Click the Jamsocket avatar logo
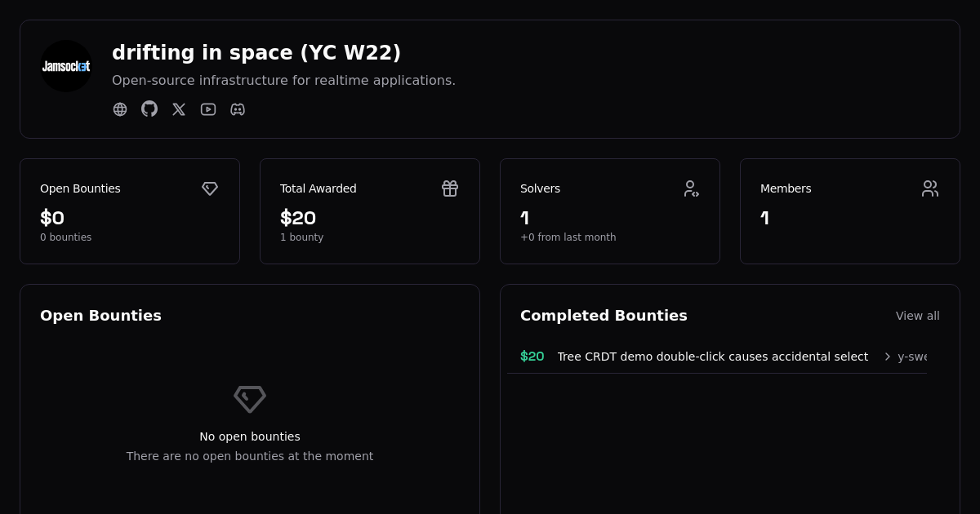Image resolution: width=980 pixels, height=514 pixels. (66, 66)
